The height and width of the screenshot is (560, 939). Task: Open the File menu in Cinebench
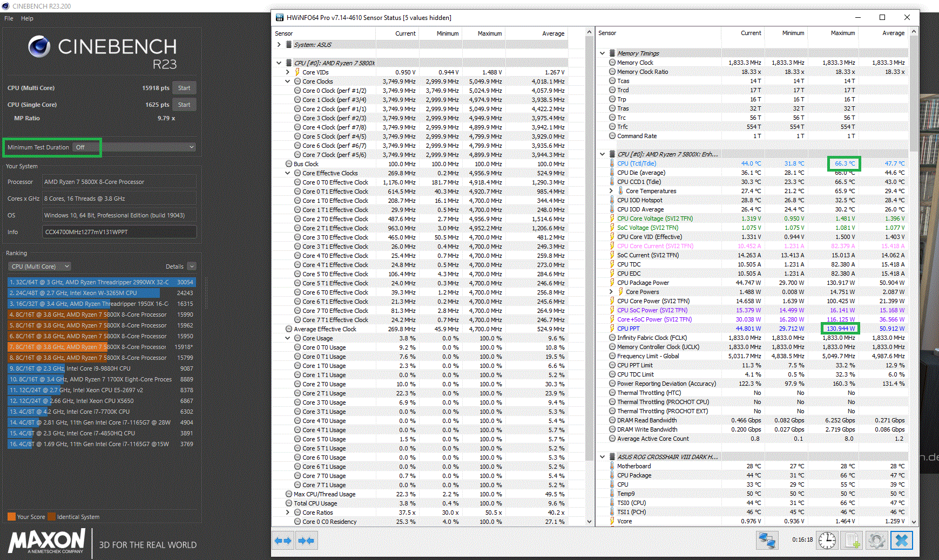pyautogui.click(x=9, y=18)
